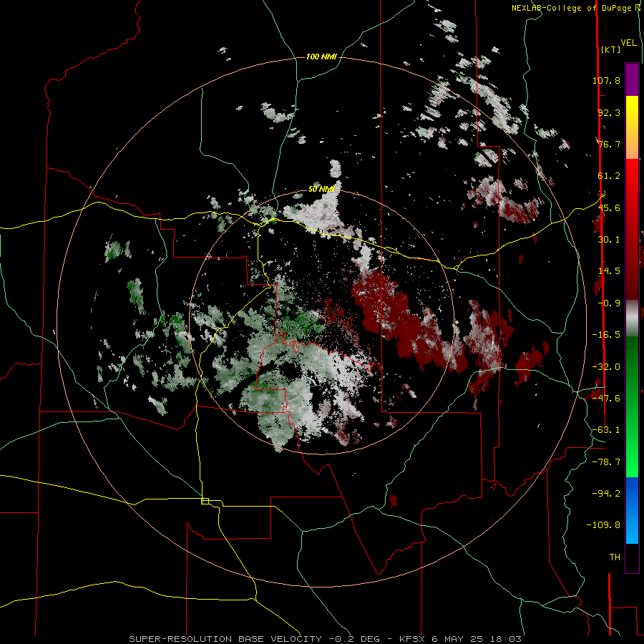Click the 30.1 velocity scale value
The width and height of the screenshot is (644, 644).
pyautogui.click(x=609, y=240)
